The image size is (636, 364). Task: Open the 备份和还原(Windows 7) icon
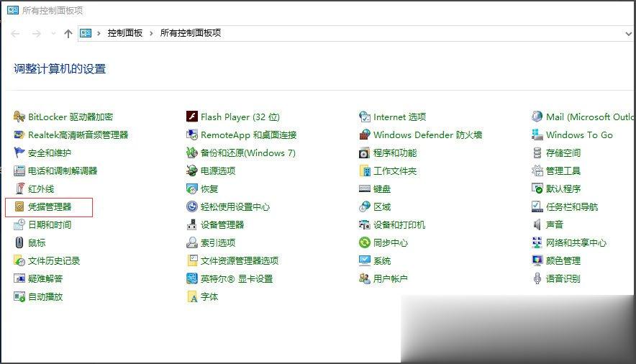[192, 153]
